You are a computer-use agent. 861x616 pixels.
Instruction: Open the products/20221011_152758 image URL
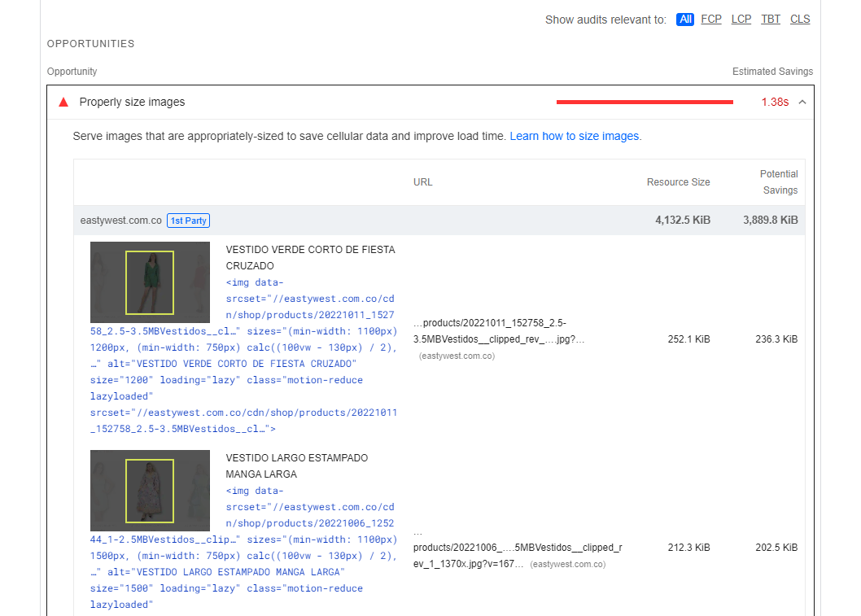point(499,331)
